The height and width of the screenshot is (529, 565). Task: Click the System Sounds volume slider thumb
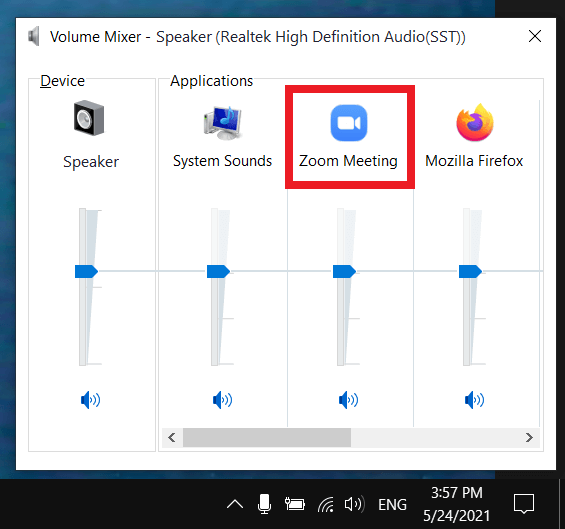click(x=218, y=271)
